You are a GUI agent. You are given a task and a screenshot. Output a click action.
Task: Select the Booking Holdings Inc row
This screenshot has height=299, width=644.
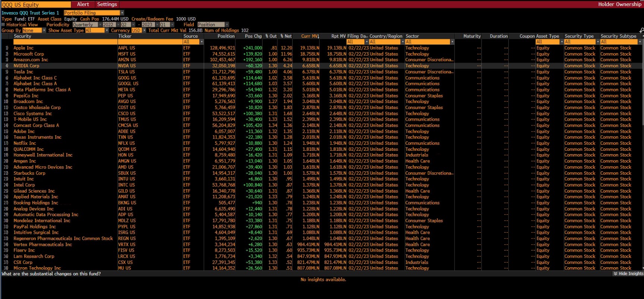click(321, 203)
